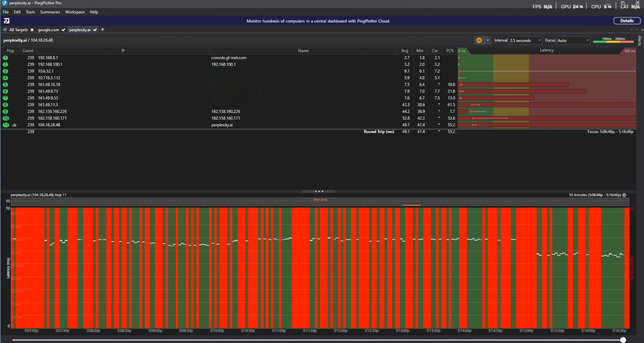This screenshot has width=644, height=343.
Task: Sort by the Count column header
Action: [28, 51]
